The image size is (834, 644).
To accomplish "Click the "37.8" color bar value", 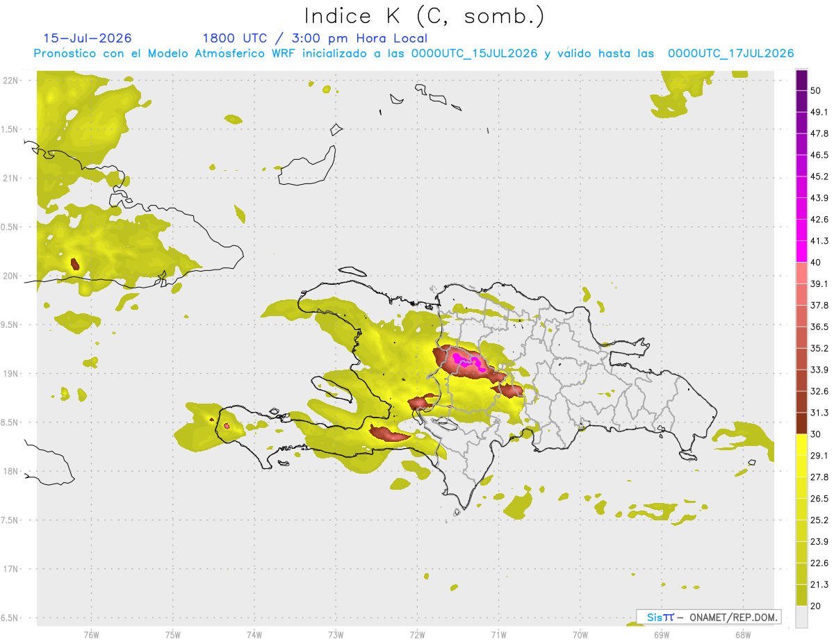I will (819, 305).
